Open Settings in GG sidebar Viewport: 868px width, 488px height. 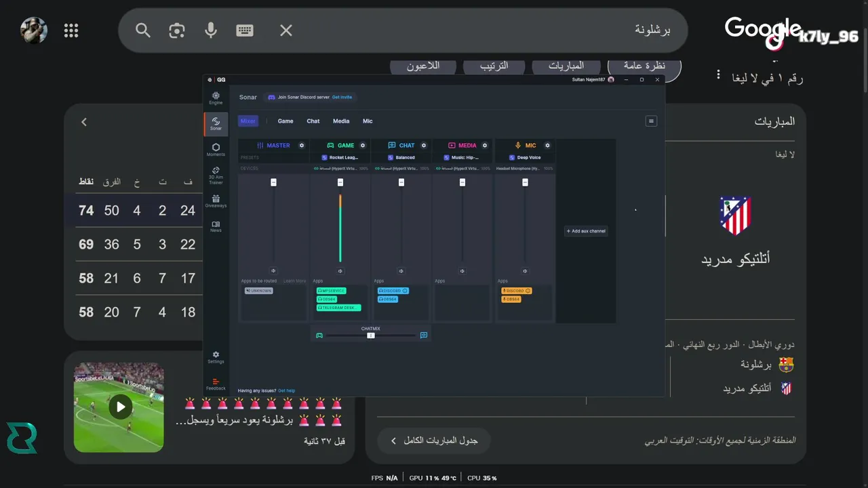[x=216, y=357]
